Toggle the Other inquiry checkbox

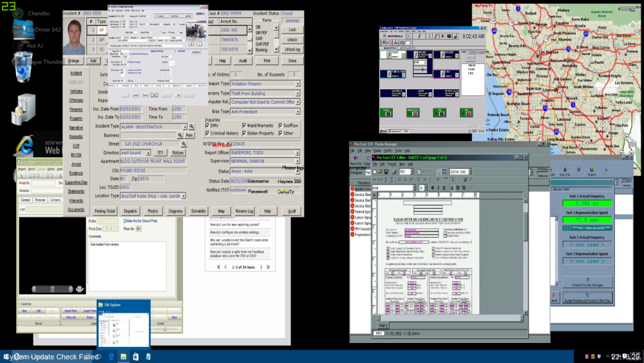coord(281,133)
